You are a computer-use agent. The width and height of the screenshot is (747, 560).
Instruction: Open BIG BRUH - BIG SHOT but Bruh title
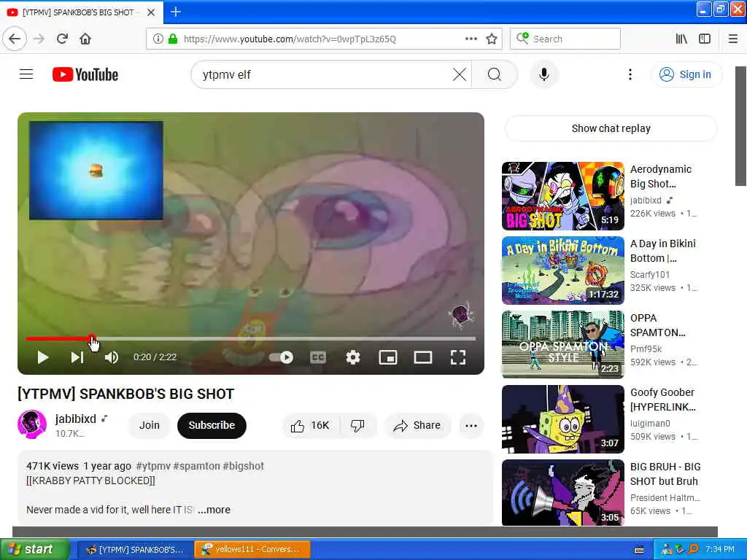tap(665, 474)
